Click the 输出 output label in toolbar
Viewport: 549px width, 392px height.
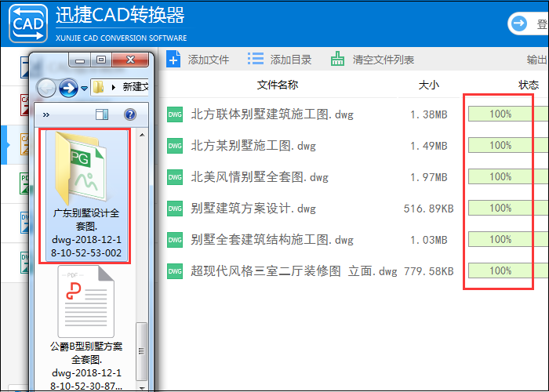click(x=536, y=60)
